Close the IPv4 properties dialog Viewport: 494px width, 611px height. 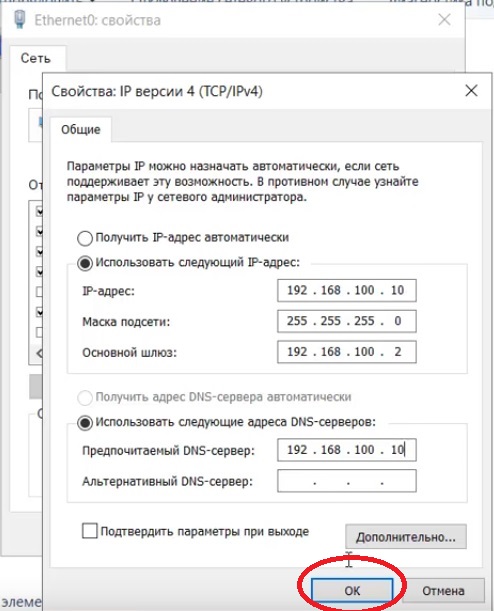point(471,91)
